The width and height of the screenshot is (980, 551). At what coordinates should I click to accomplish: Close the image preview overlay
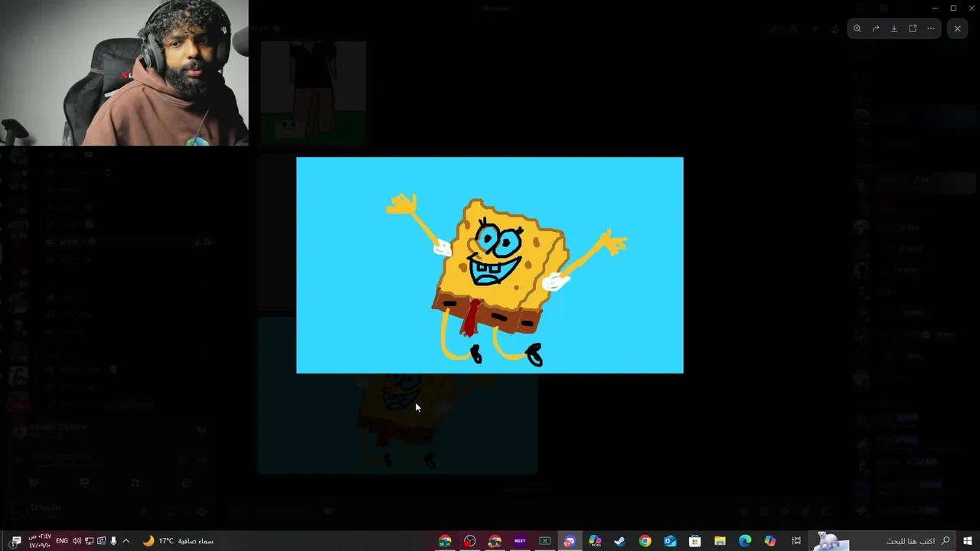pyautogui.click(x=957, y=28)
